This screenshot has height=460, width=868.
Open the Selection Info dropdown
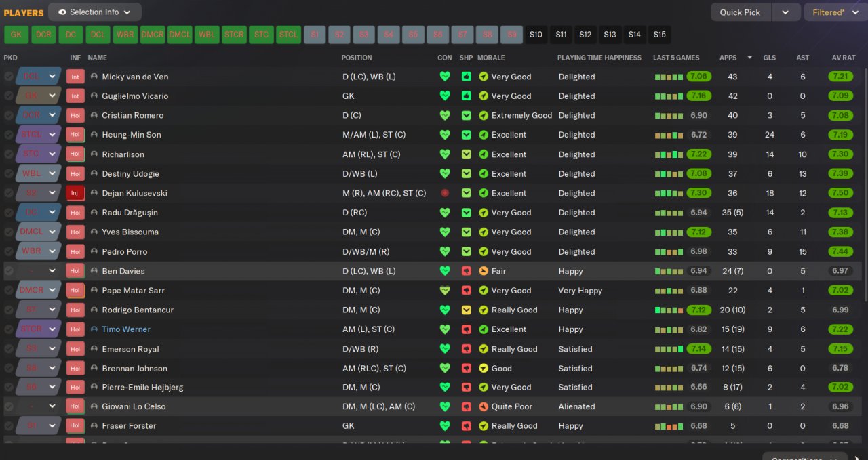[x=95, y=12]
